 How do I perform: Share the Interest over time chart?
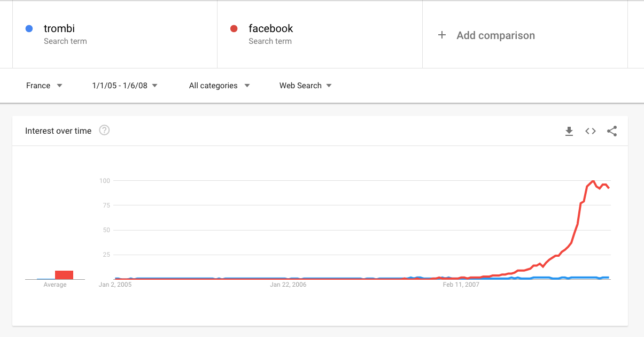pos(612,131)
